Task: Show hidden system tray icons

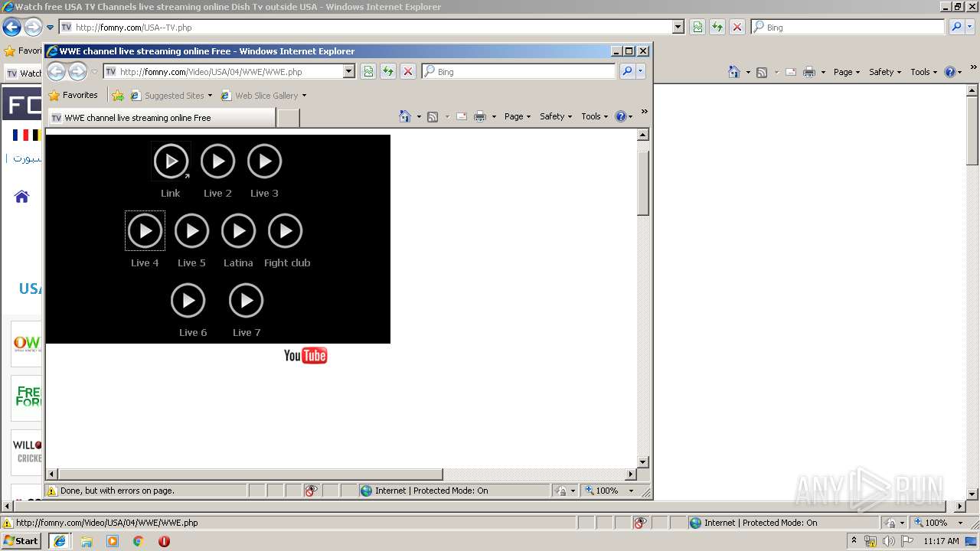Action: coord(854,541)
